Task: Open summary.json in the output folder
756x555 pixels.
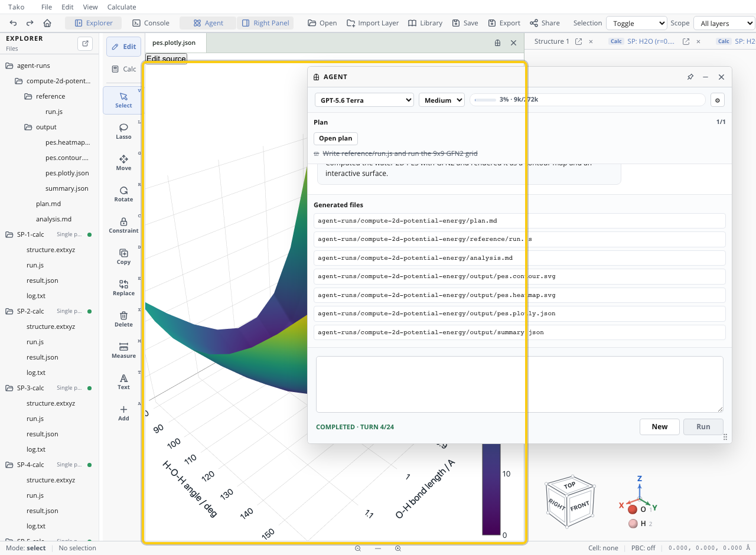Action: 67,188
